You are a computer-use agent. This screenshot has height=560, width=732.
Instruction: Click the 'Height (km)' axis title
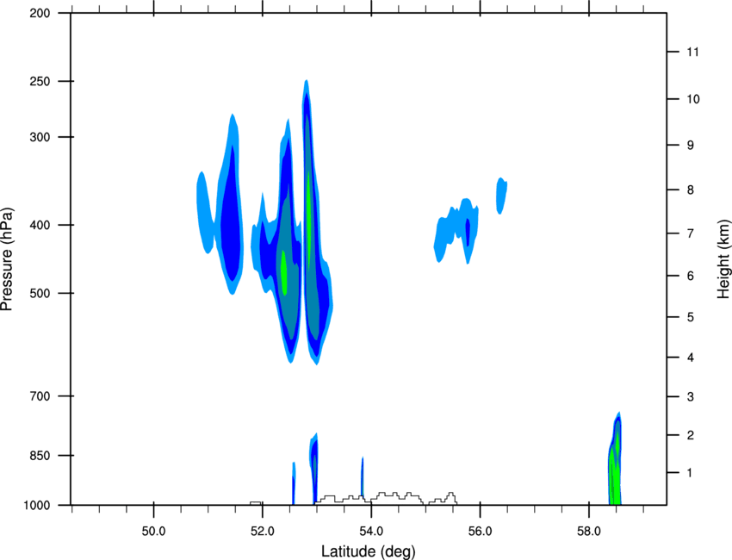(x=723, y=258)
